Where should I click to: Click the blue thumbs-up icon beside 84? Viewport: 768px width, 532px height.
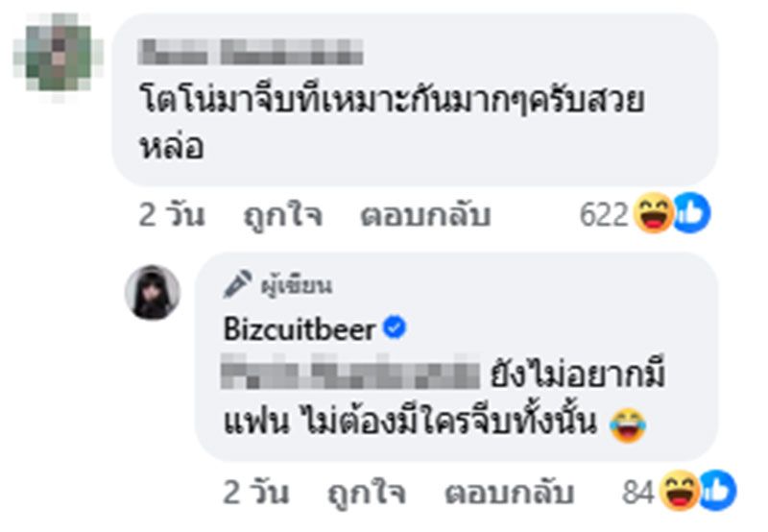[x=717, y=491]
